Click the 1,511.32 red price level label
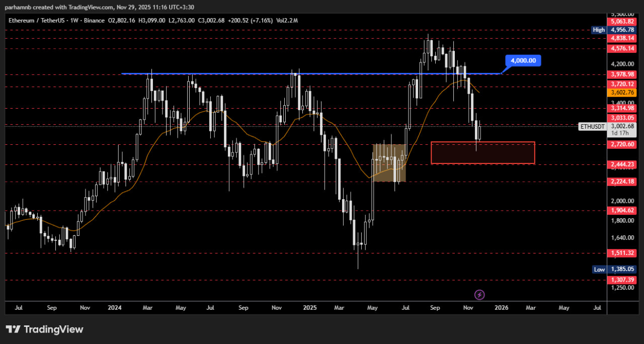This screenshot has width=644, height=344. pyautogui.click(x=622, y=253)
